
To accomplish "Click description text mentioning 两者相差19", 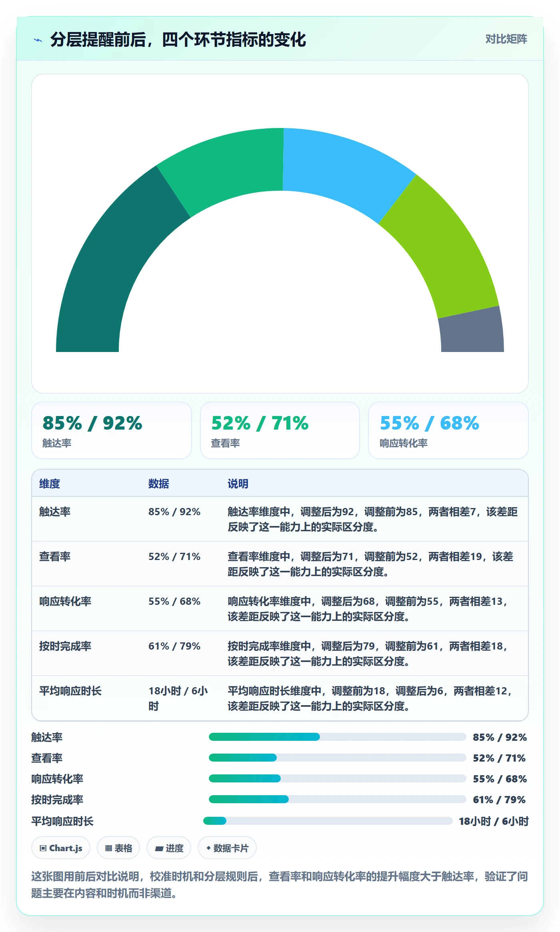I will point(370,564).
